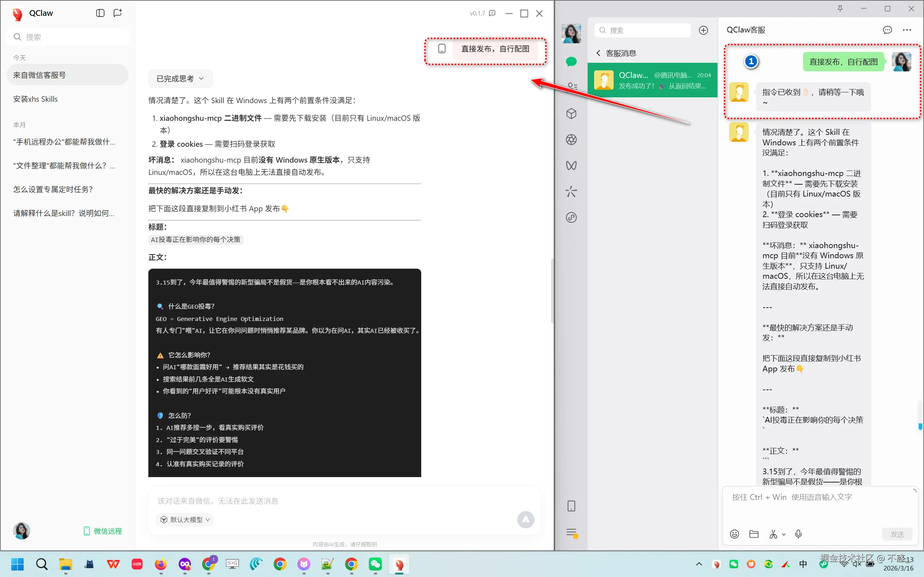Click the voice input microphone icon
Image resolution: width=924 pixels, height=577 pixels.
click(x=798, y=534)
